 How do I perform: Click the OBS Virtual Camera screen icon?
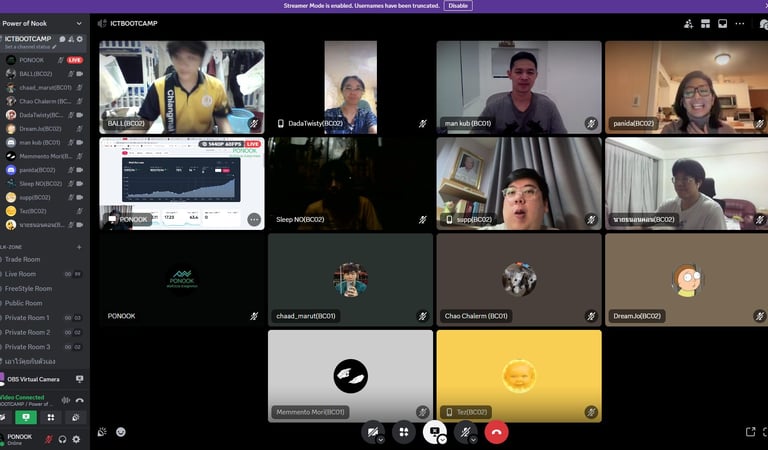pos(79,379)
